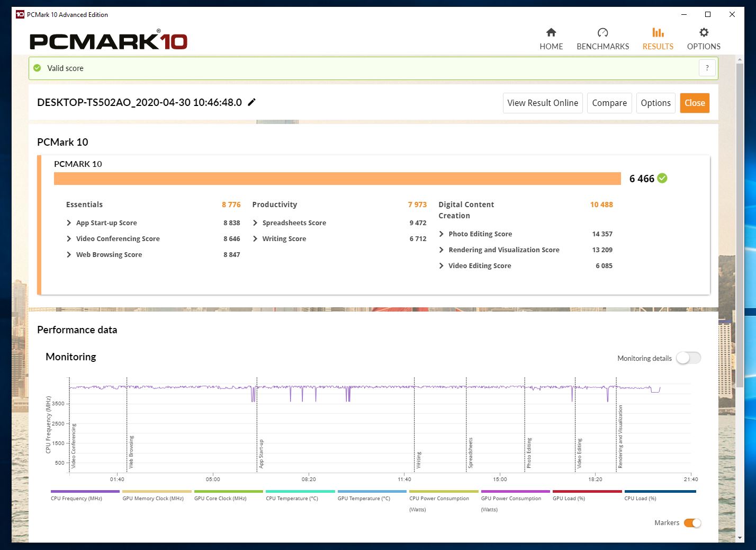Select CPU Frequency (MHz) legend swatch
This screenshot has height=550, width=756.
(x=85, y=491)
